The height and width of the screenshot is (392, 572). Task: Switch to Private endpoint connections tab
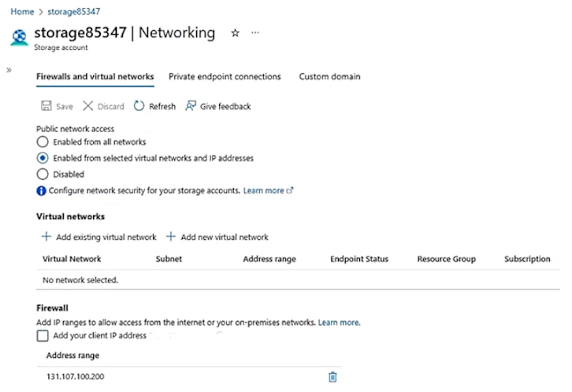(225, 77)
